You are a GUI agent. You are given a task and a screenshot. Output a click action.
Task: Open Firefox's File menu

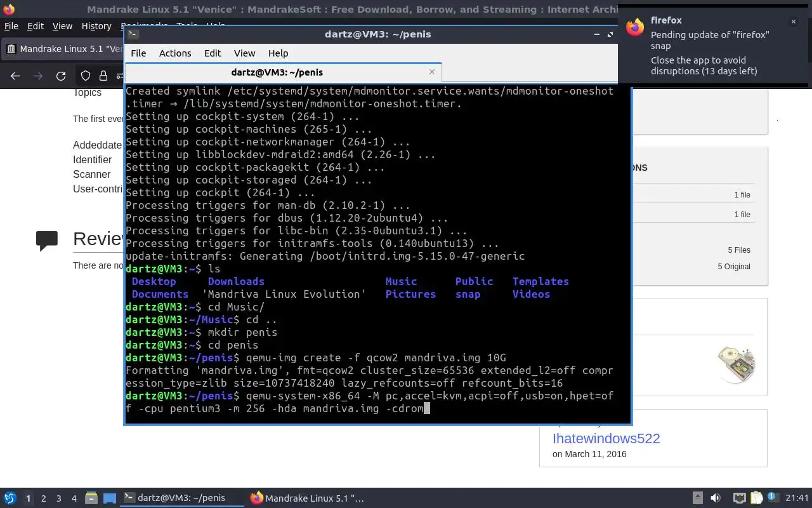[x=11, y=26]
